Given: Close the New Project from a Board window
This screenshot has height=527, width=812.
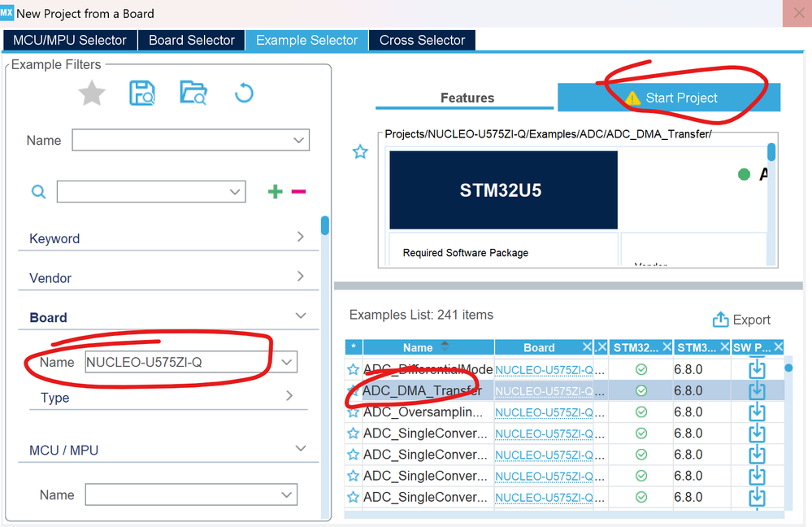Looking at the screenshot, I should (x=799, y=14).
